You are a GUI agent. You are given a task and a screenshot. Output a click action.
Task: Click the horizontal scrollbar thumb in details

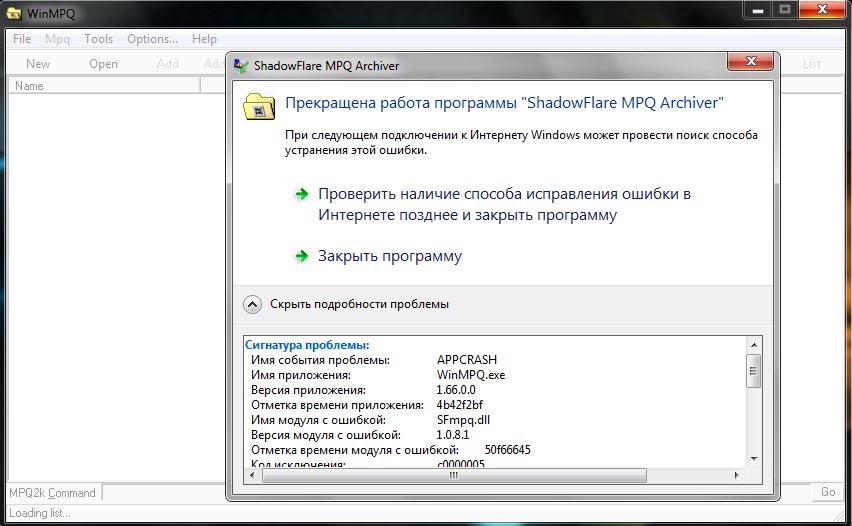pyautogui.click(x=454, y=475)
